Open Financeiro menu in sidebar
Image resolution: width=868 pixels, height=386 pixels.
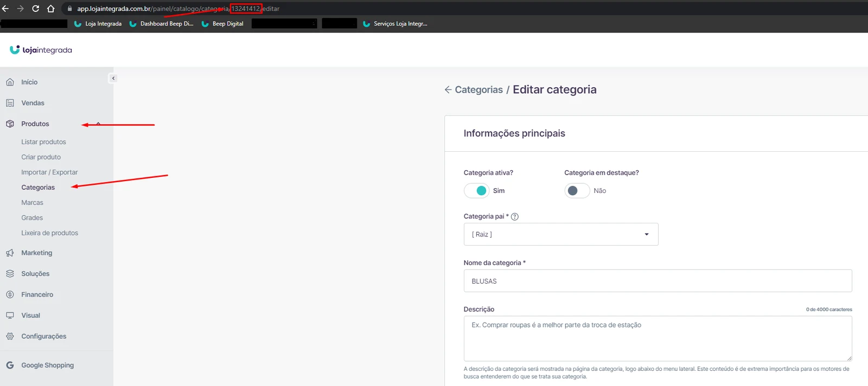click(37, 294)
